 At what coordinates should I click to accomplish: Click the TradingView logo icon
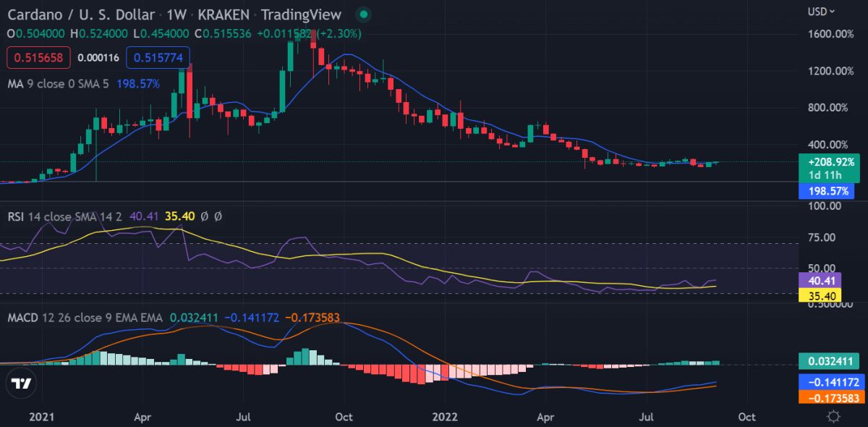(22, 384)
